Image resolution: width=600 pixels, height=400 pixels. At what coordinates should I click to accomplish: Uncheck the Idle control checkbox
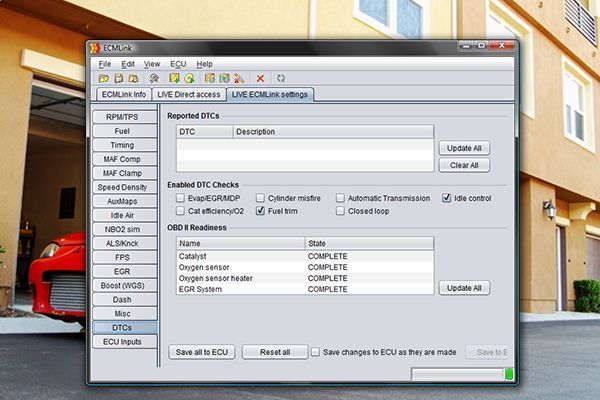[447, 198]
